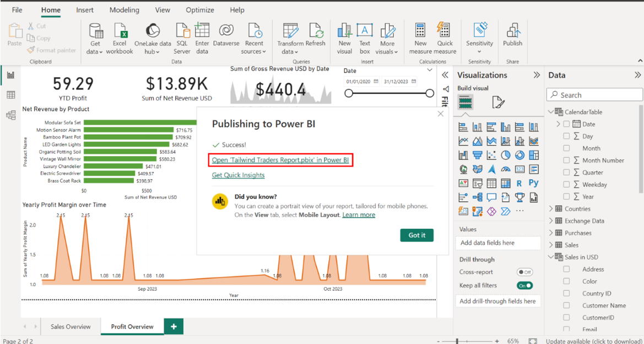Open the Get Quick Insights link
The height and width of the screenshot is (344, 644).
(x=238, y=175)
